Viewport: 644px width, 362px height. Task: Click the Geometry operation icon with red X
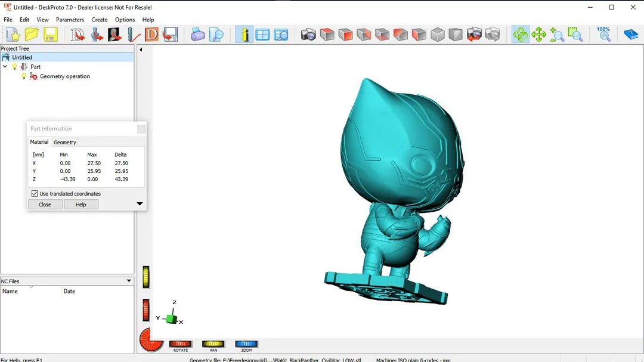tap(33, 76)
